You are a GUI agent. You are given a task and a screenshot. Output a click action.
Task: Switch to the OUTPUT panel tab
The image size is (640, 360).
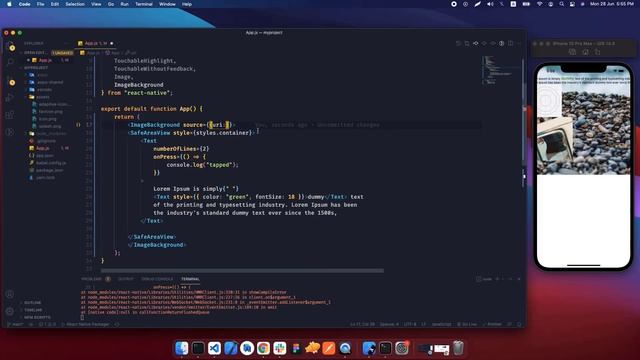coord(125,279)
